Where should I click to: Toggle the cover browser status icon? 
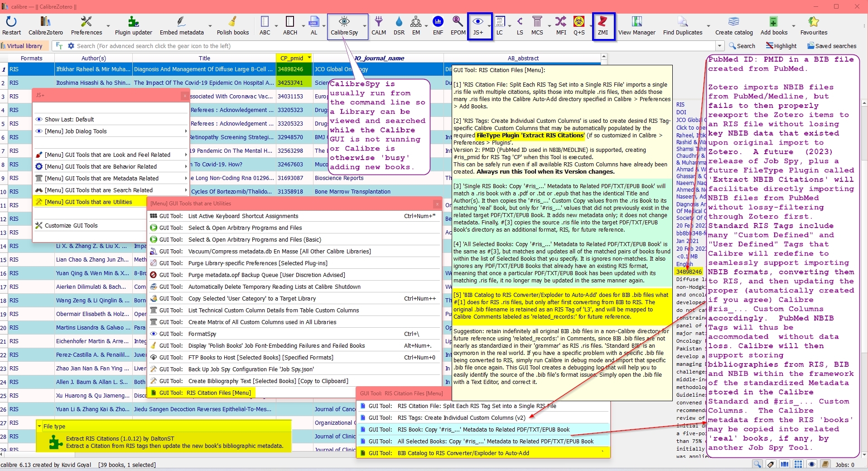click(x=785, y=464)
